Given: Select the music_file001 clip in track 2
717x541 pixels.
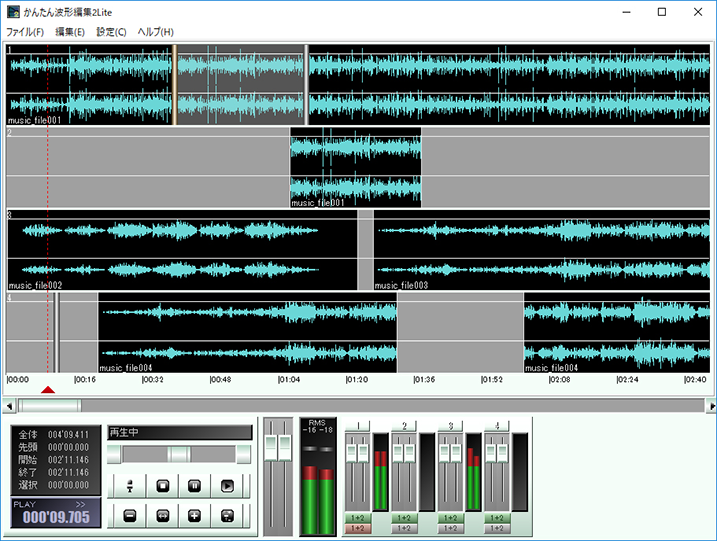Looking at the screenshot, I should (356, 167).
